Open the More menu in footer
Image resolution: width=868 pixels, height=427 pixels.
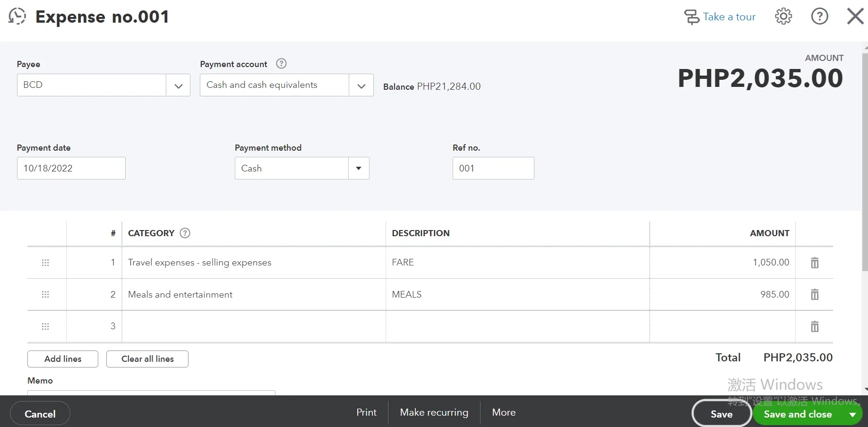pos(504,412)
